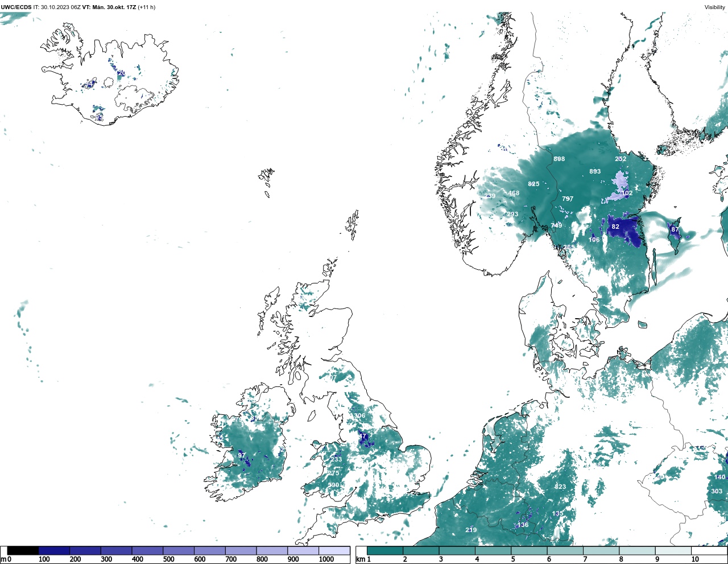Image resolution: width=728 pixels, height=564 pixels.
Task: Click the '135' visibility value on the map
Action: (x=557, y=513)
